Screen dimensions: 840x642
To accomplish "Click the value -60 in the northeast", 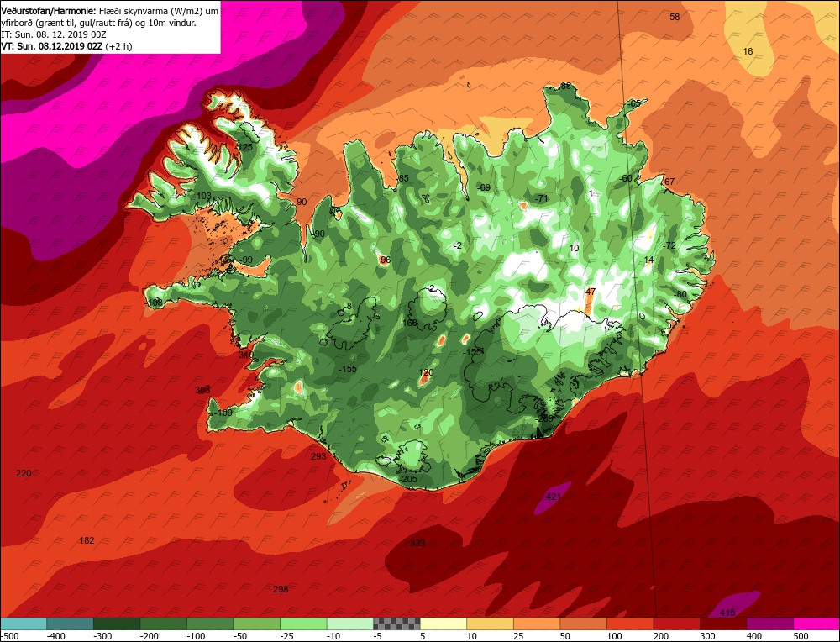I will point(625,178).
